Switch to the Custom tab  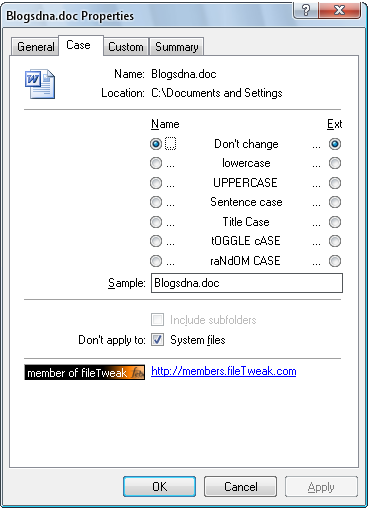click(x=126, y=47)
